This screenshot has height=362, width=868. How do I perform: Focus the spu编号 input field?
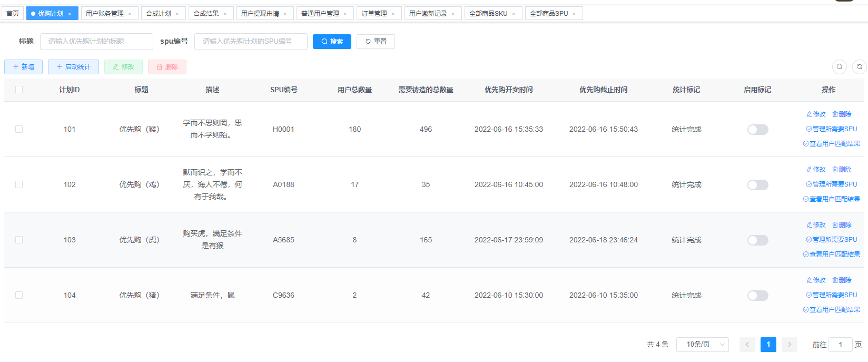click(x=251, y=42)
